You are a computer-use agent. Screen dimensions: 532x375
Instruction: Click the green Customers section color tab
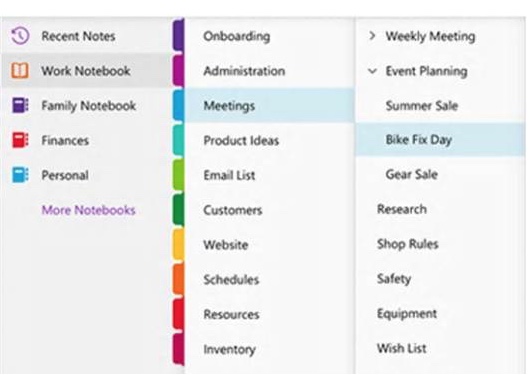click(x=178, y=209)
